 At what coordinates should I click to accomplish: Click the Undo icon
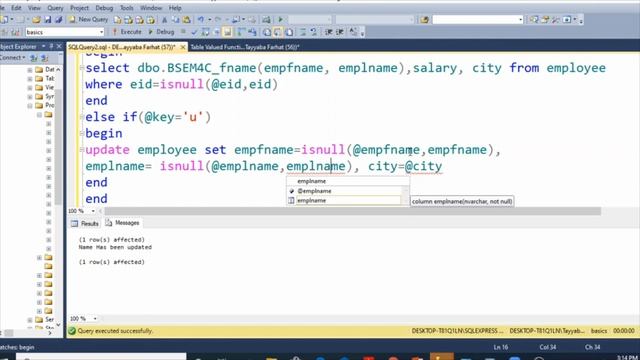[201, 19]
